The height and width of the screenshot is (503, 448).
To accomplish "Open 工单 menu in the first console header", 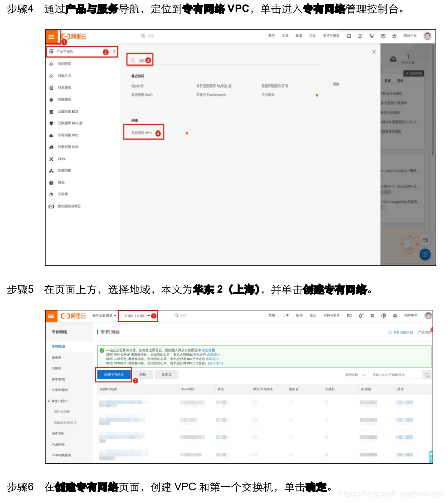I will [285, 36].
